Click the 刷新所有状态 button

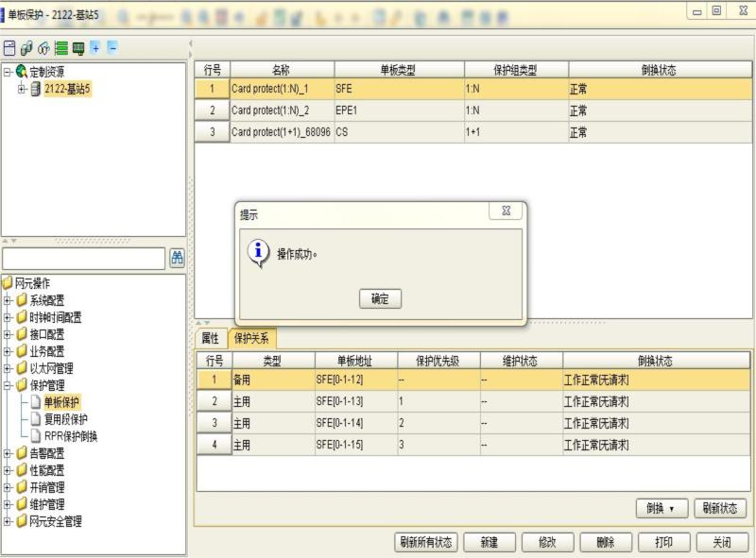coord(425,542)
